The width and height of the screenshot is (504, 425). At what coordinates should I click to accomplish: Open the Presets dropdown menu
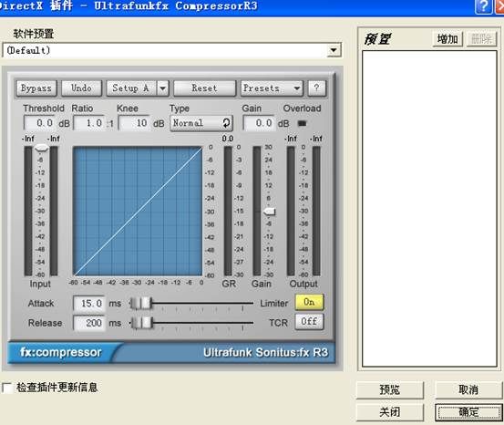click(272, 88)
